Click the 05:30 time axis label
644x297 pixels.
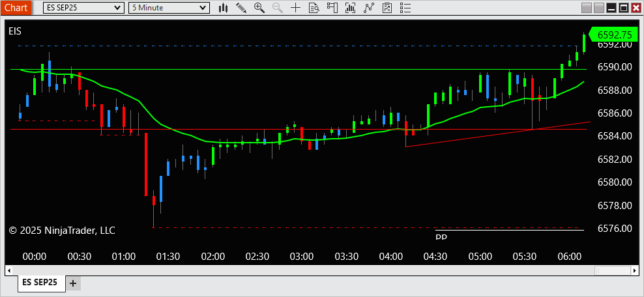[x=525, y=257]
